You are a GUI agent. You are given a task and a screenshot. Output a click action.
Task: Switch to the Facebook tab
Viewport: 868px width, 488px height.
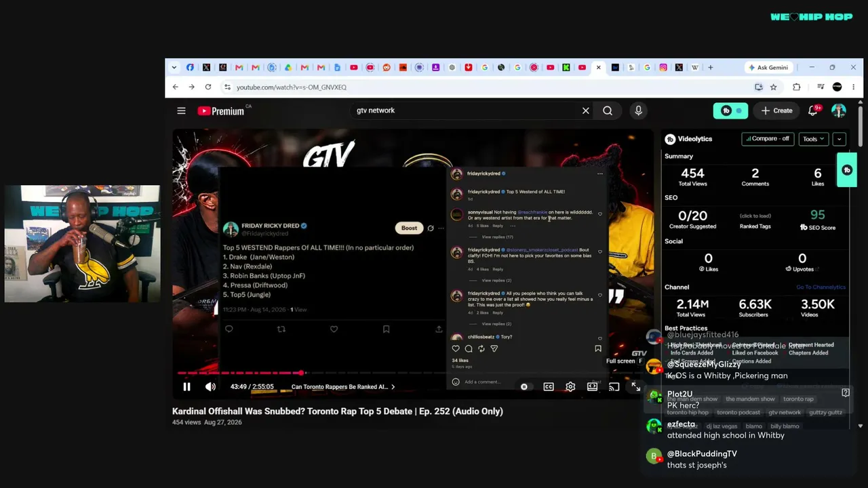(x=190, y=67)
